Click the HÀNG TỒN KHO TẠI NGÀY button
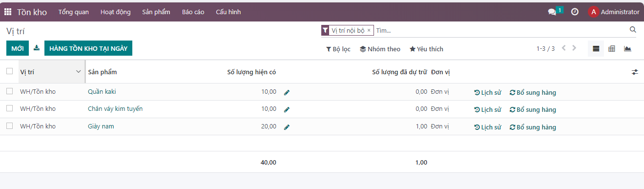 pyautogui.click(x=88, y=48)
